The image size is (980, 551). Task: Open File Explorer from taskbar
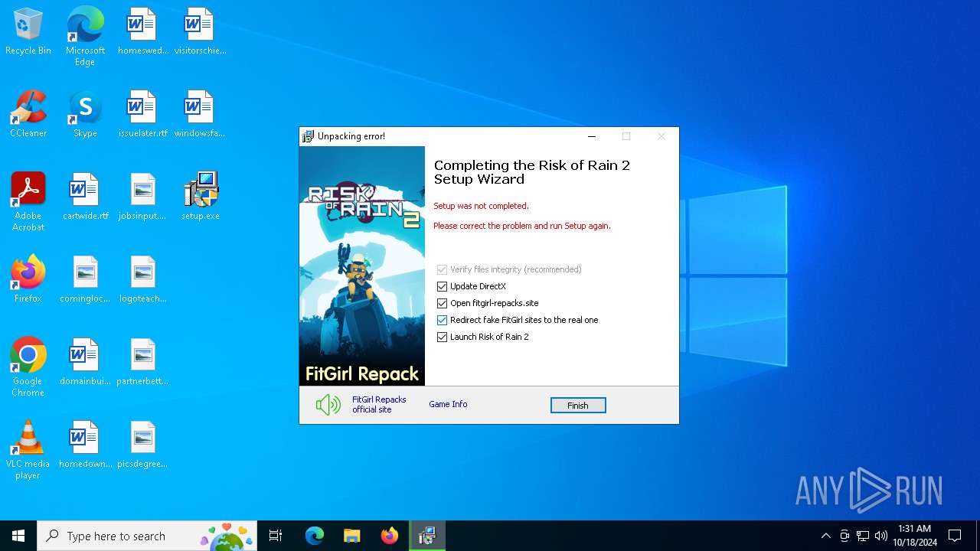click(x=352, y=536)
